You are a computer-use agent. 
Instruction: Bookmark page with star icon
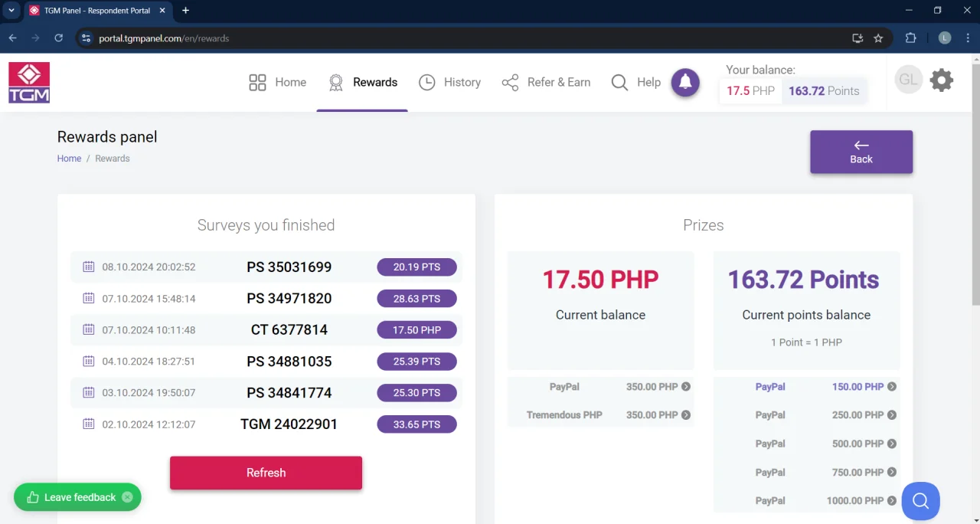click(878, 38)
